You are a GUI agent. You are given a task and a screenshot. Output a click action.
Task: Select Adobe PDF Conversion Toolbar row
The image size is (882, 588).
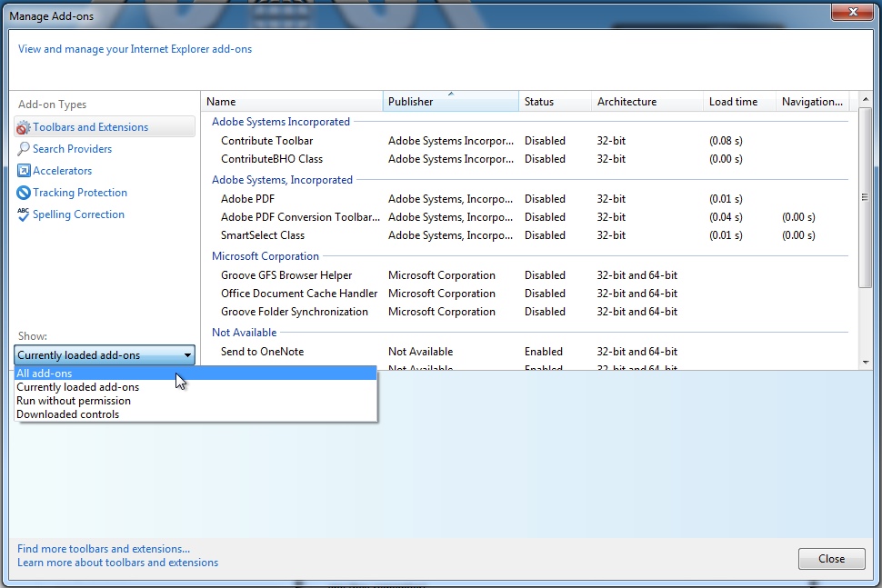[x=529, y=217]
